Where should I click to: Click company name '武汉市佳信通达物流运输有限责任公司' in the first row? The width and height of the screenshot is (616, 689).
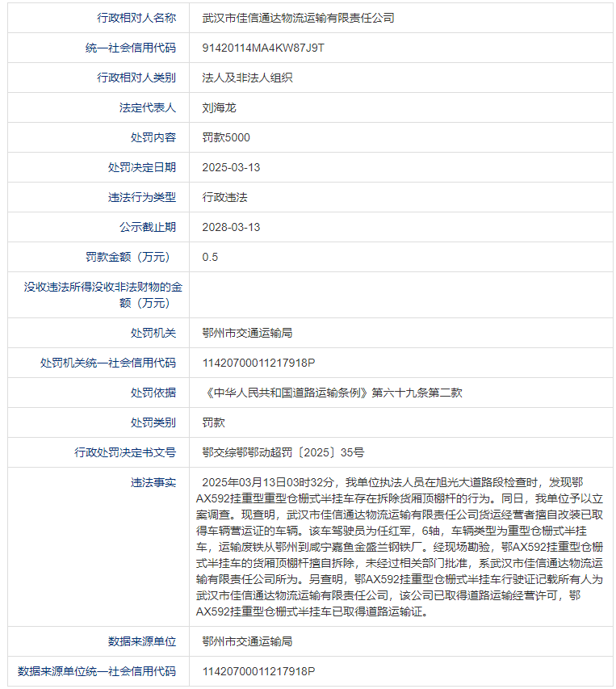pyautogui.click(x=298, y=18)
